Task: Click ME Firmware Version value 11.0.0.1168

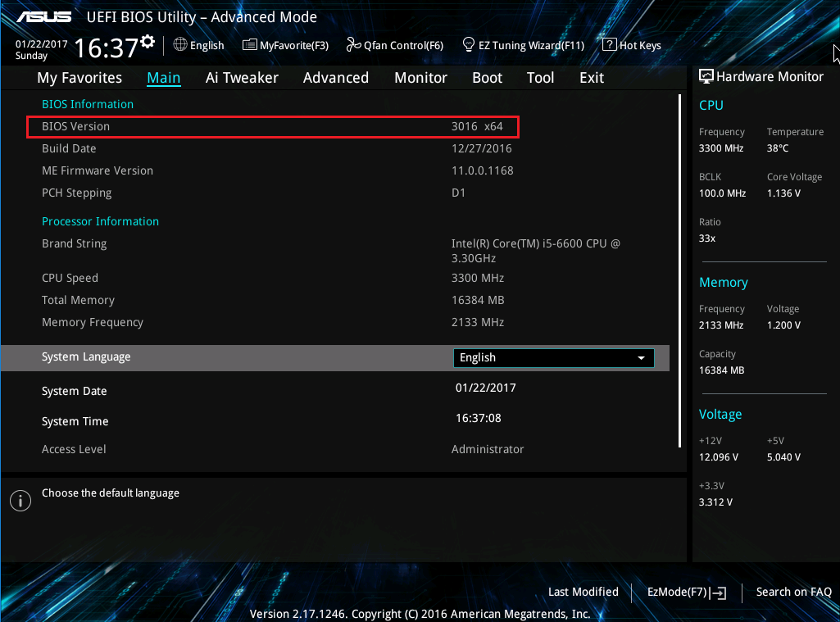Action: coord(482,170)
